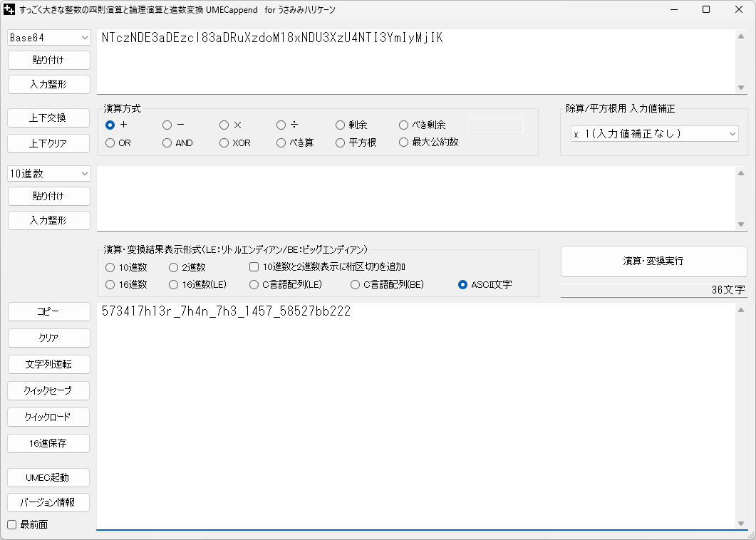Screen dimensions: 756x540
Task: Click the UMECappend title bar application icon
Action: pos(11,10)
